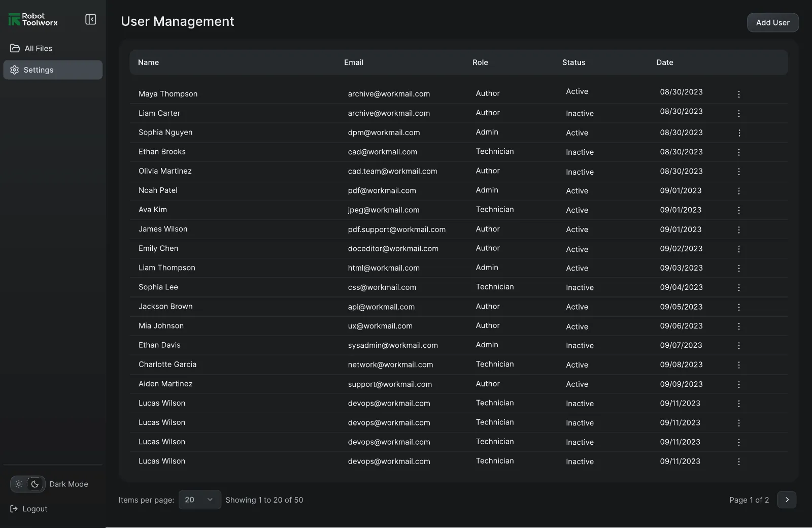Click the Robot Toolworx logo
This screenshot has height=528, width=812.
coord(33,19)
